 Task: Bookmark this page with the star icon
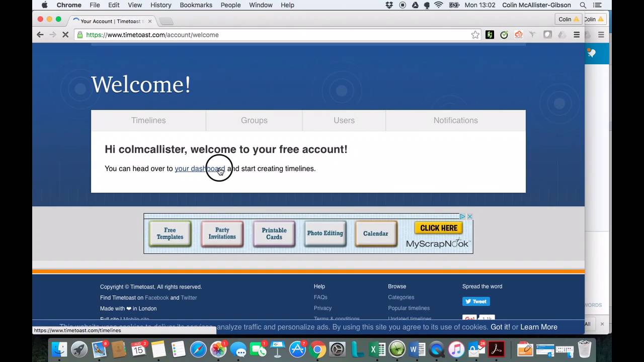tap(475, 35)
